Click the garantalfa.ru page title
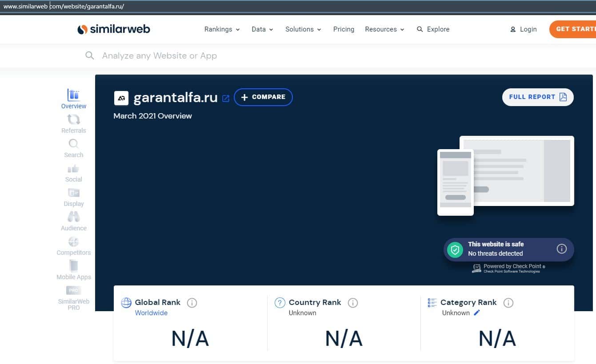Image resolution: width=596 pixels, height=364 pixels. pyautogui.click(x=176, y=98)
